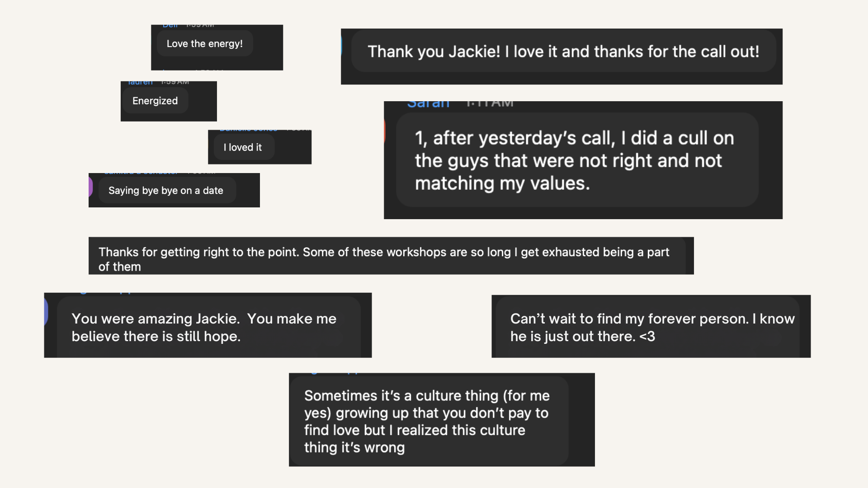Click the "I loved it" chat bubble
The height and width of the screenshot is (488, 868).
pyautogui.click(x=243, y=147)
